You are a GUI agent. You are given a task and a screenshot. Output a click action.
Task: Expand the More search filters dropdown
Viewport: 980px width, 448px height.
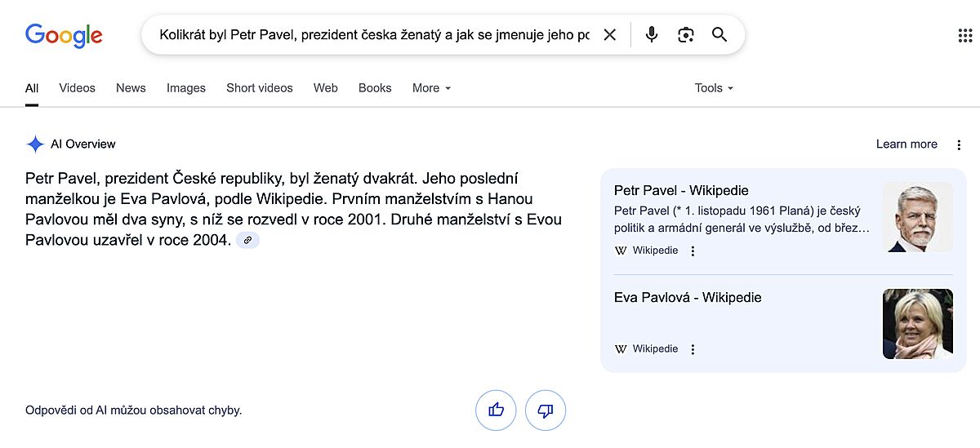point(431,88)
